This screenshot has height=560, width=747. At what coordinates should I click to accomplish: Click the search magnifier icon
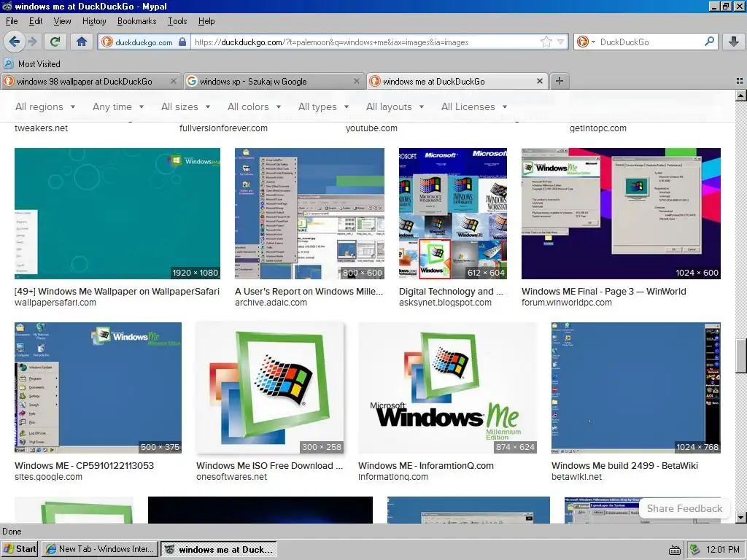[x=709, y=42]
